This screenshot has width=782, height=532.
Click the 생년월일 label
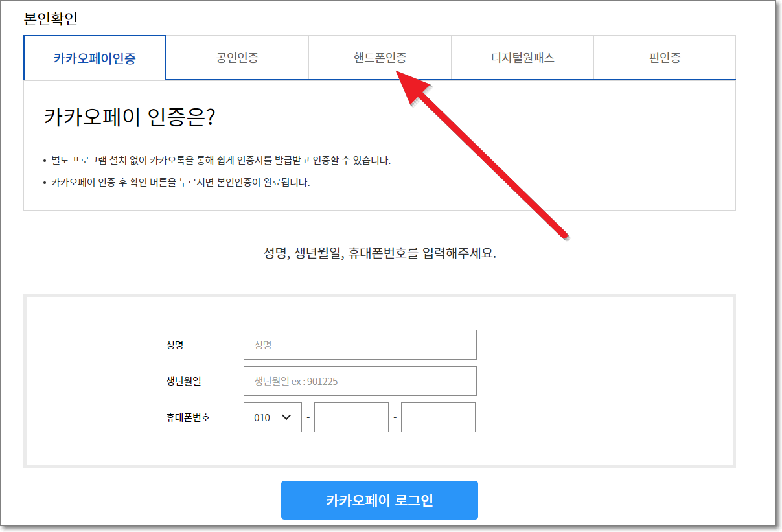point(183,381)
